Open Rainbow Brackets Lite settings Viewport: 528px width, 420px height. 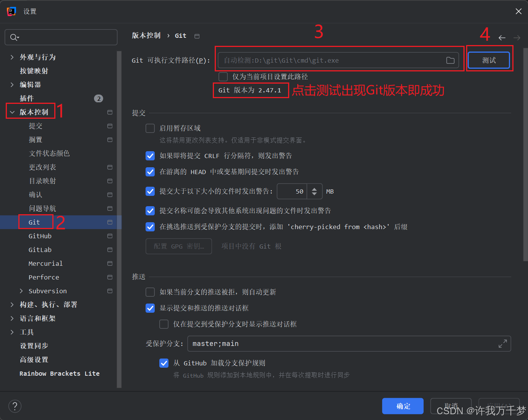[x=60, y=373]
